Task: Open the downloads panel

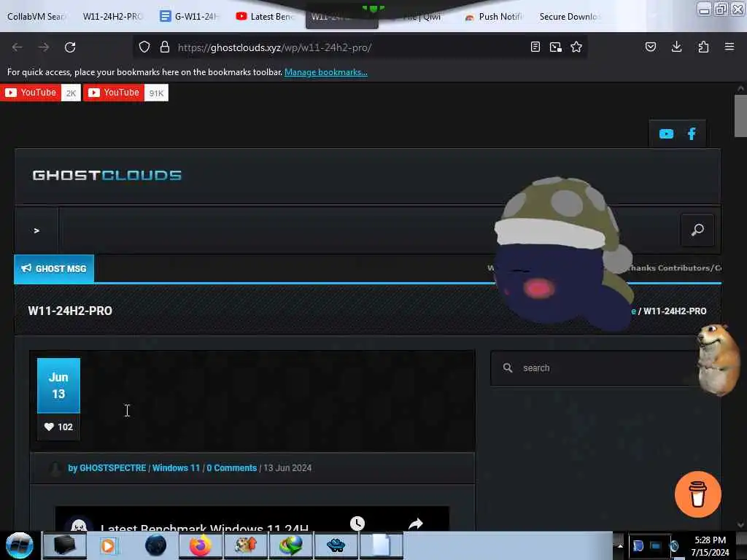Action: point(676,47)
